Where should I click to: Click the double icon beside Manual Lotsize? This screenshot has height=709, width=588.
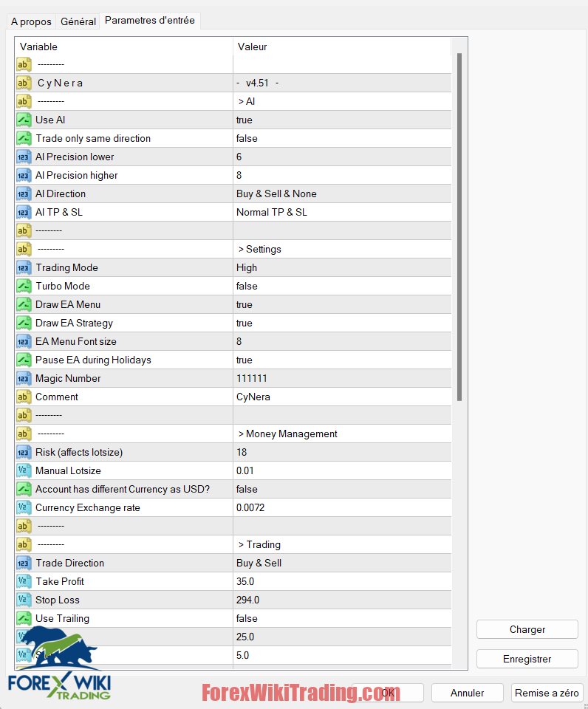tap(24, 470)
